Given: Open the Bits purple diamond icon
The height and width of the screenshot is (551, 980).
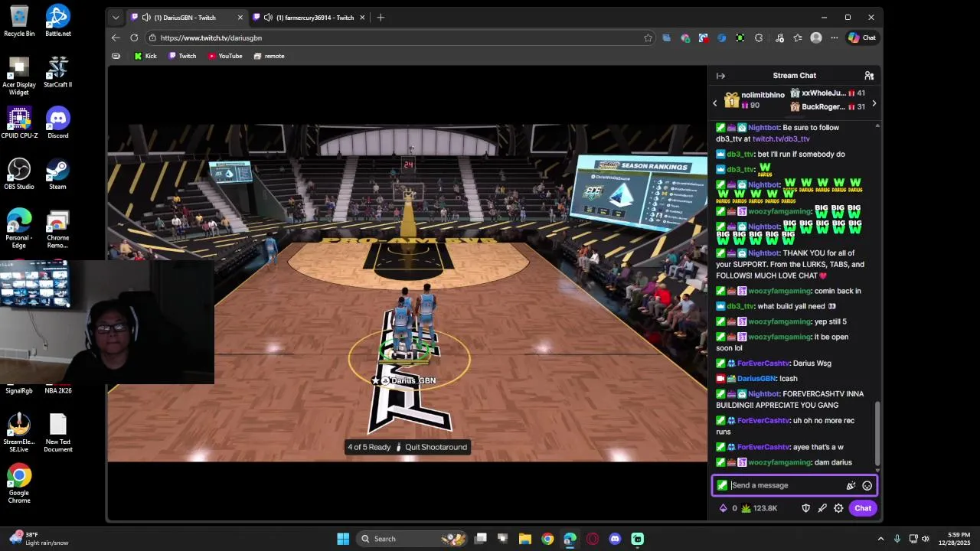Looking at the screenshot, I should tap(723, 508).
